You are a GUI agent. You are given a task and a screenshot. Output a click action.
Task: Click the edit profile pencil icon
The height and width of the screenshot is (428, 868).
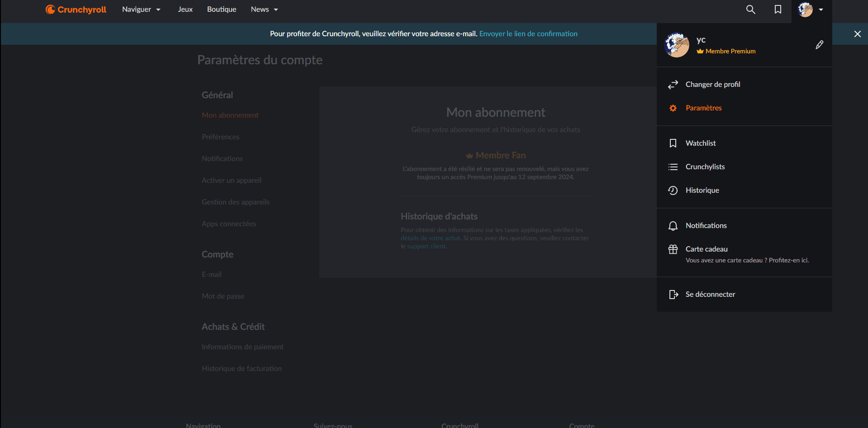pyautogui.click(x=819, y=45)
